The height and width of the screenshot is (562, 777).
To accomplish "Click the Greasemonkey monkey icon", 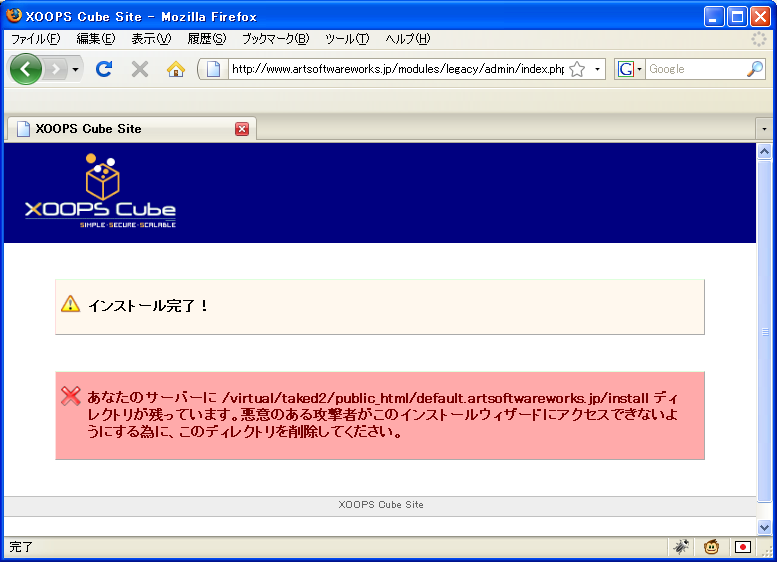I will coord(711,547).
